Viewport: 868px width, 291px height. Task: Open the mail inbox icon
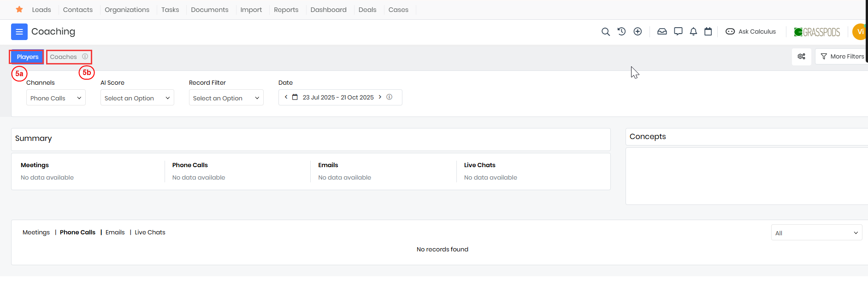662,32
